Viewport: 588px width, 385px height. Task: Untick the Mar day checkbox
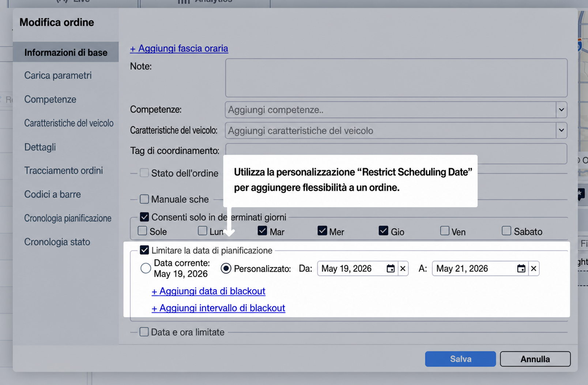pyautogui.click(x=262, y=231)
